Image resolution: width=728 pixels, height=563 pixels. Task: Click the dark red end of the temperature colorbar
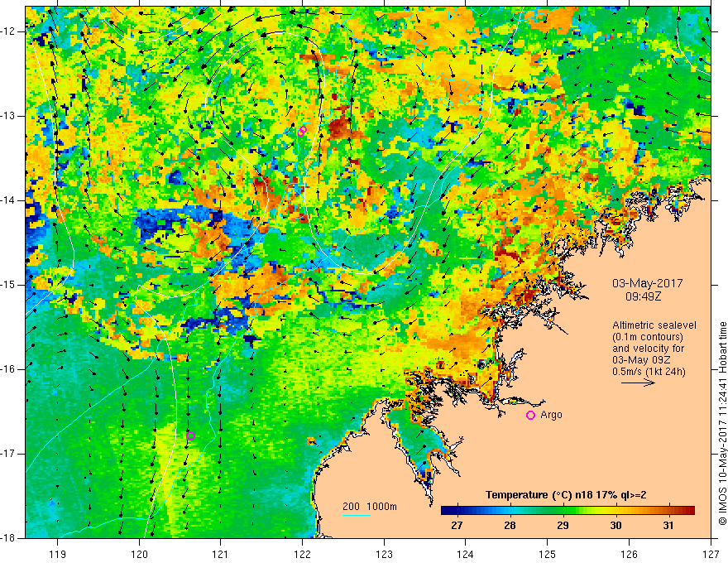click(x=689, y=511)
